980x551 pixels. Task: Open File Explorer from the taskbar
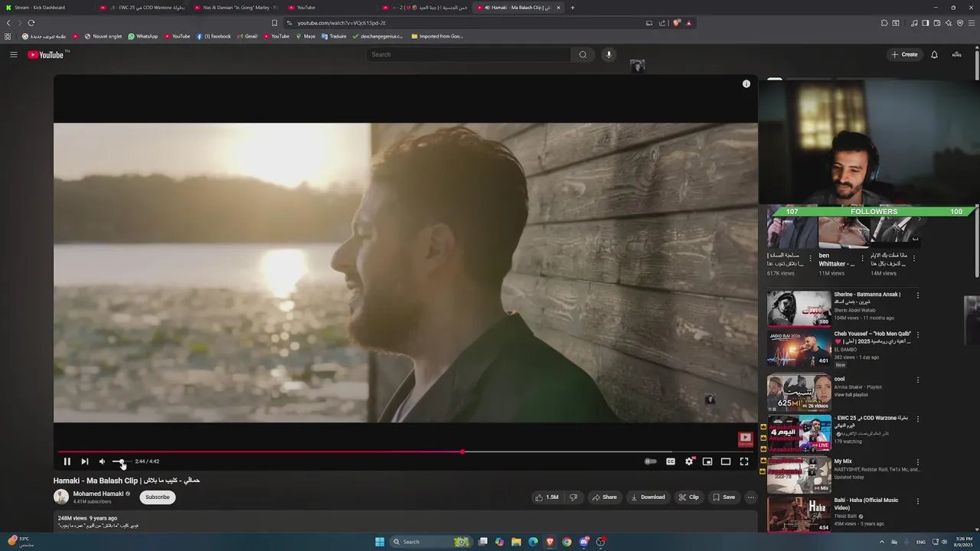tap(516, 542)
